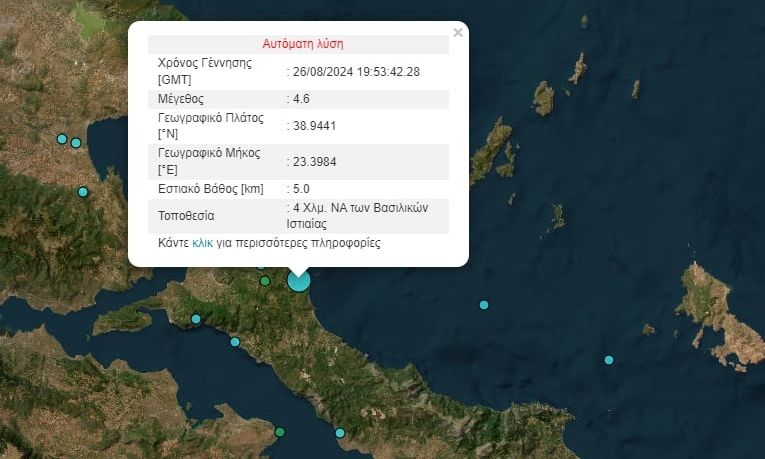Select the easternmost cyan marker in the sea
Screen dimensions: 765x459
point(609,360)
